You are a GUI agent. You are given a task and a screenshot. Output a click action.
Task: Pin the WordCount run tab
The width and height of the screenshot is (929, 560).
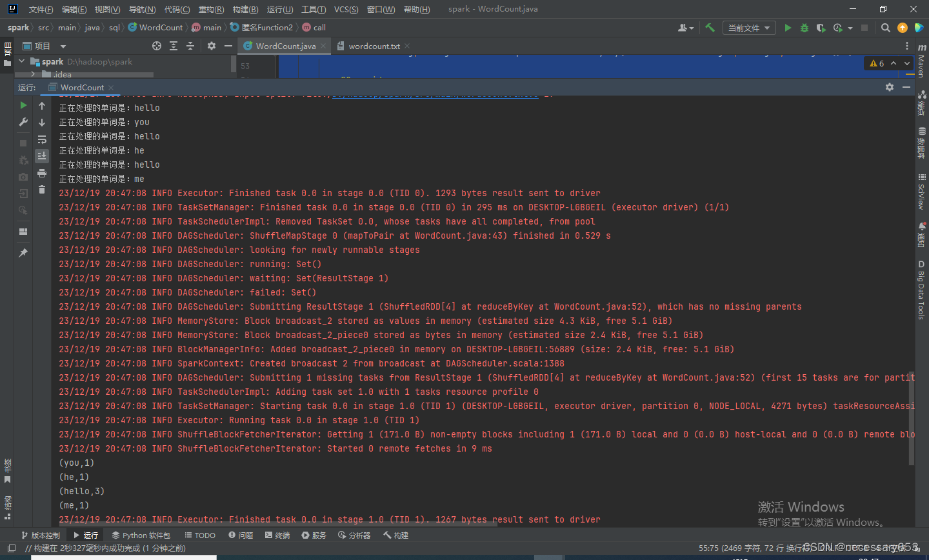click(23, 253)
